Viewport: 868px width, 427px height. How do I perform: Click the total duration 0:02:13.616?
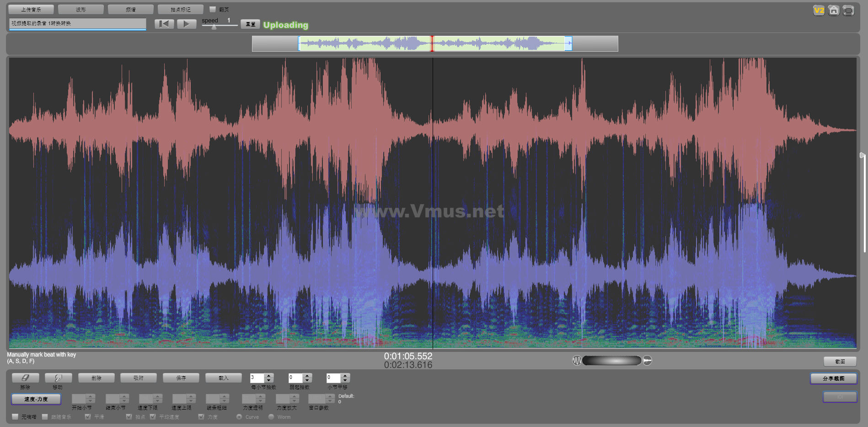(x=408, y=365)
